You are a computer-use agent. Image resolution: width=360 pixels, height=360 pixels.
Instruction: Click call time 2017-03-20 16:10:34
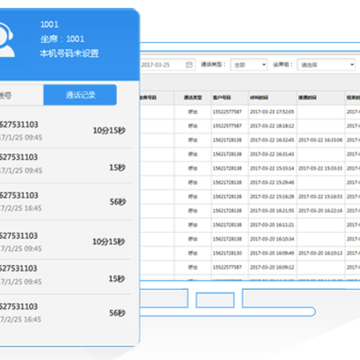coord(272,239)
